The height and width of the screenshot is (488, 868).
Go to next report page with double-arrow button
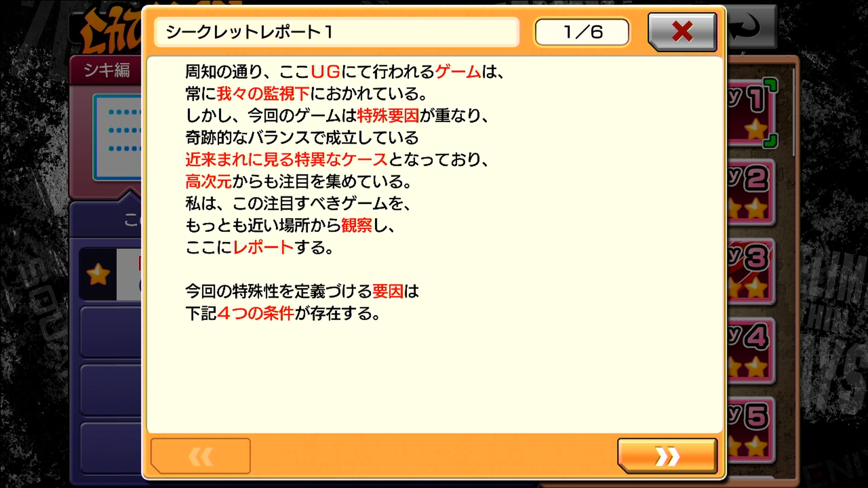coord(667,456)
